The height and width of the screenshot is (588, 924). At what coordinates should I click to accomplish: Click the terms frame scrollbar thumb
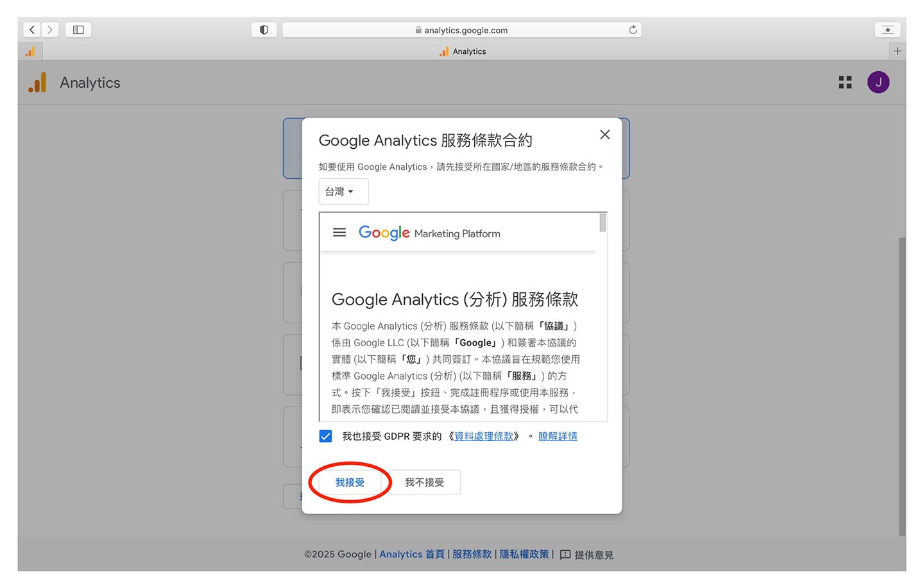click(603, 223)
